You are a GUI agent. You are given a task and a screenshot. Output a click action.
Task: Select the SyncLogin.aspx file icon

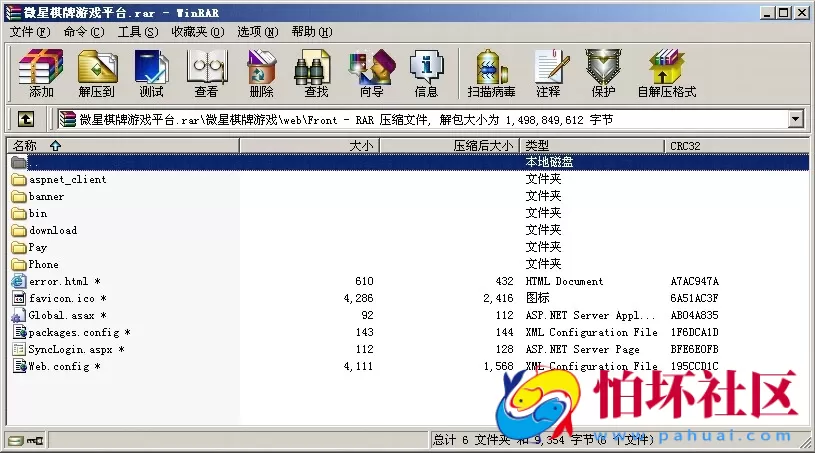click(x=19, y=349)
